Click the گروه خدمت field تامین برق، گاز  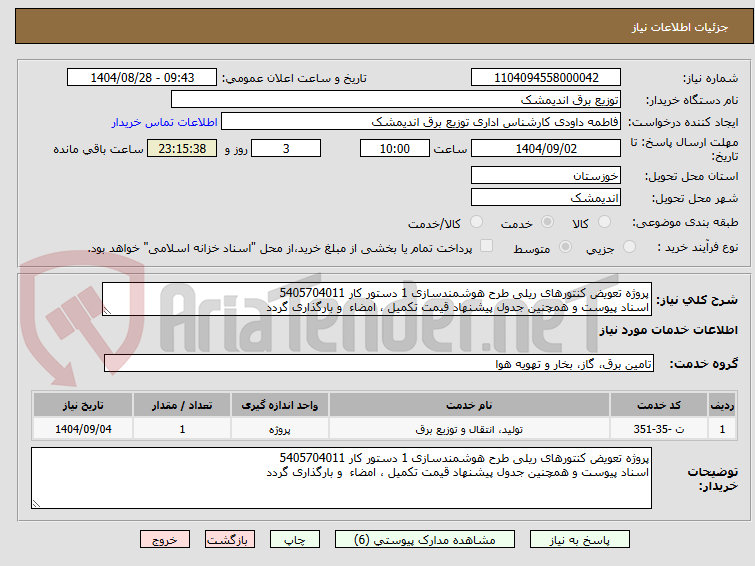(379, 363)
